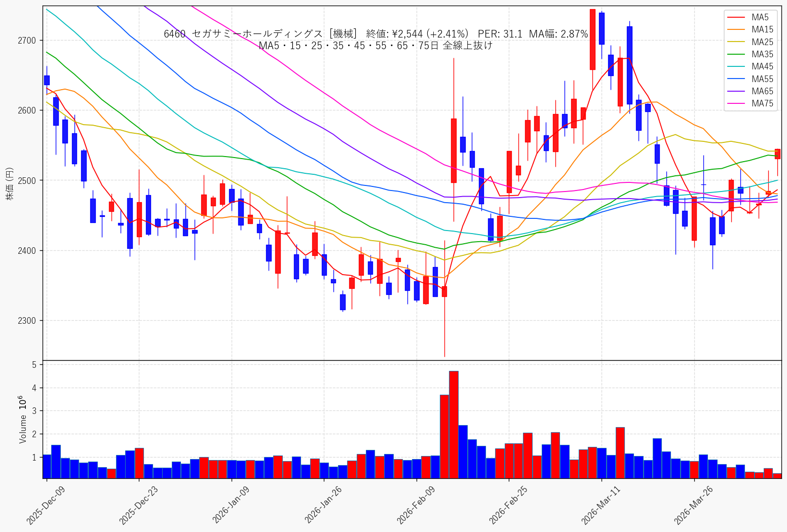
Task: Click the tallest red volume bar
Action: pos(454,425)
